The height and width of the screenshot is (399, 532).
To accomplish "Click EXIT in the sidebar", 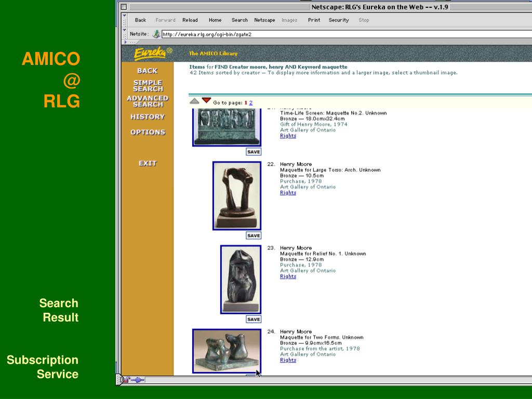I will click(x=148, y=163).
